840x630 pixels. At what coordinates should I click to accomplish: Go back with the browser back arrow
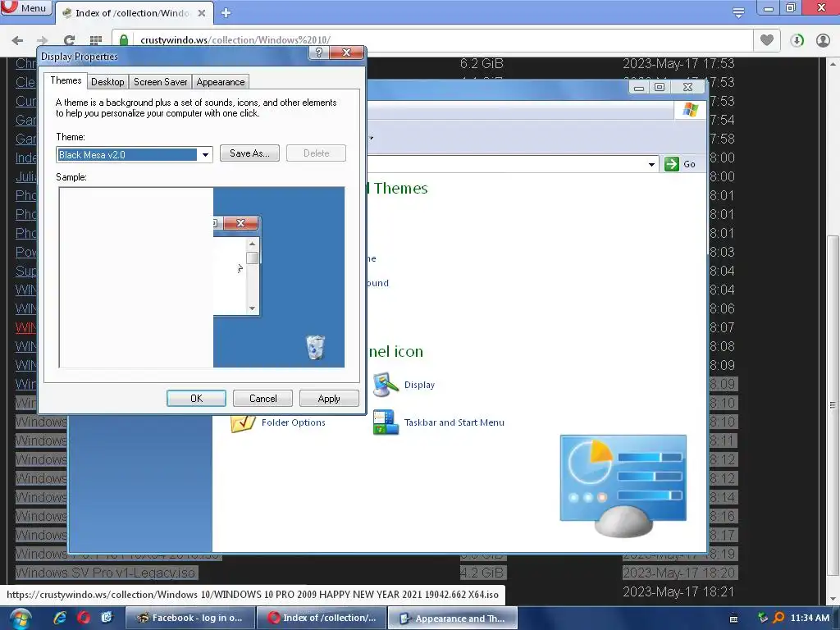pos(17,40)
